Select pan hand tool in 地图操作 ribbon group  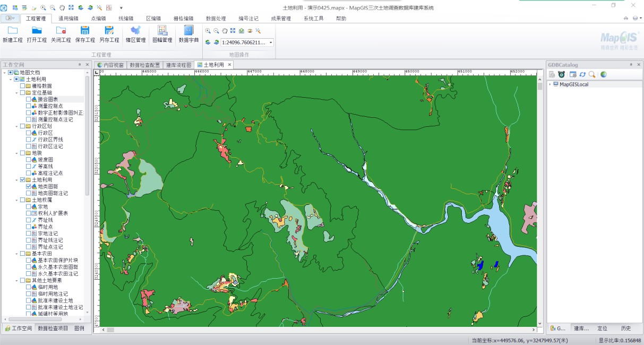point(225,31)
